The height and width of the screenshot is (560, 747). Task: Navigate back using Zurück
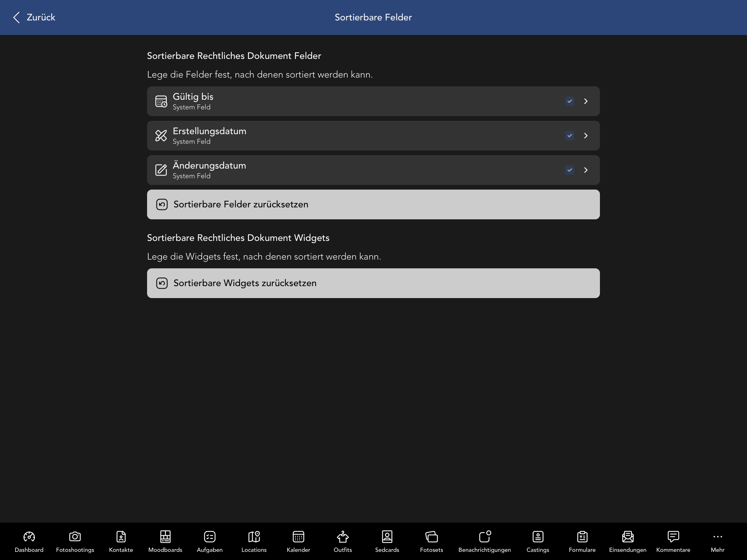(34, 17)
